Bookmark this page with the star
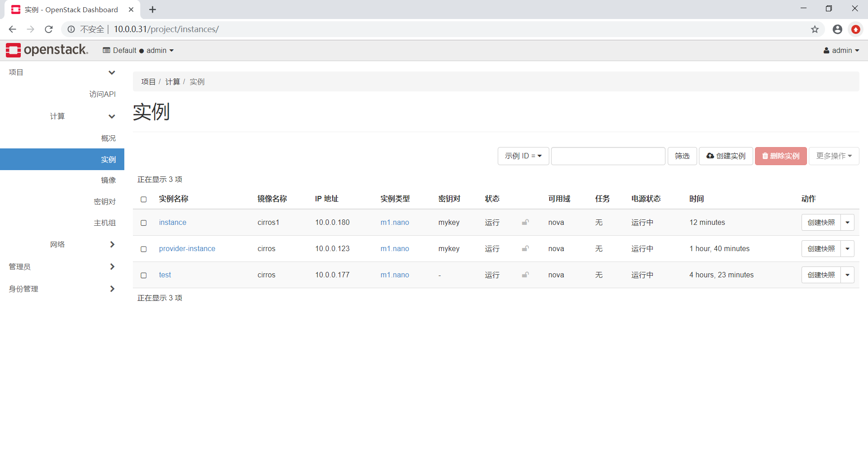Viewport: 868px width, 471px height. tap(815, 29)
